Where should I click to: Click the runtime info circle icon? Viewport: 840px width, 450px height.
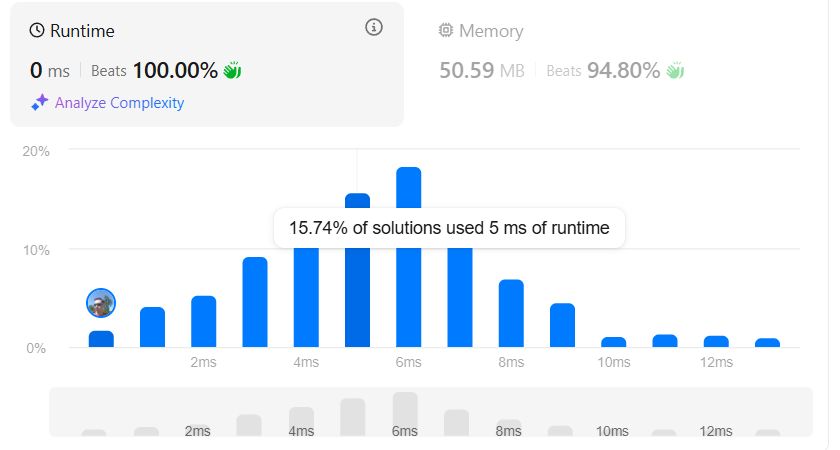click(x=374, y=27)
